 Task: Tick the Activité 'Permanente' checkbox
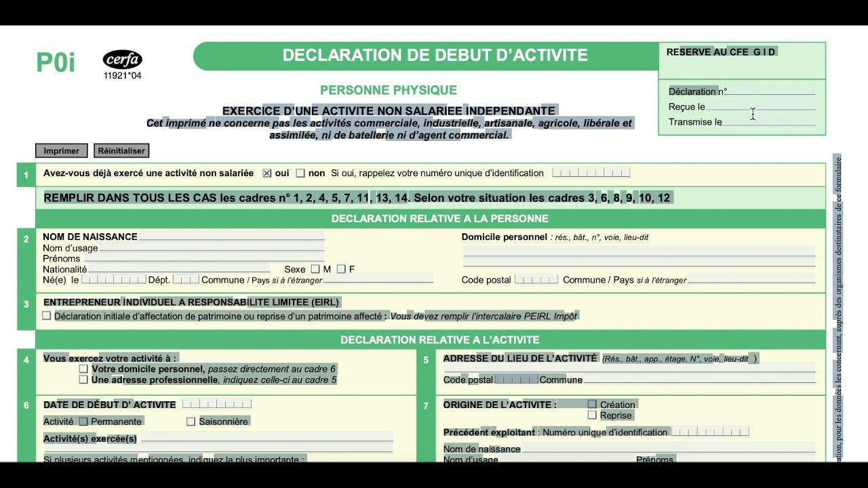(83, 422)
